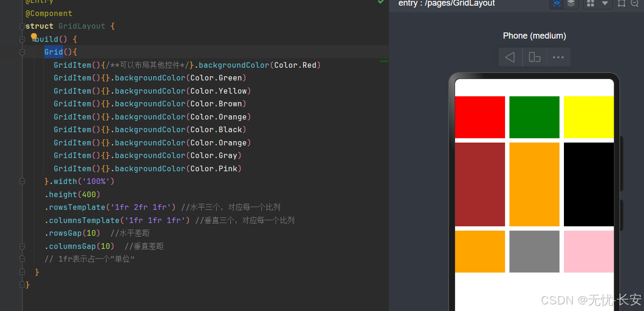Select the yellow grid cell in the preview
Viewport: 644px width, 311px height.
click(x=589, y=117)
